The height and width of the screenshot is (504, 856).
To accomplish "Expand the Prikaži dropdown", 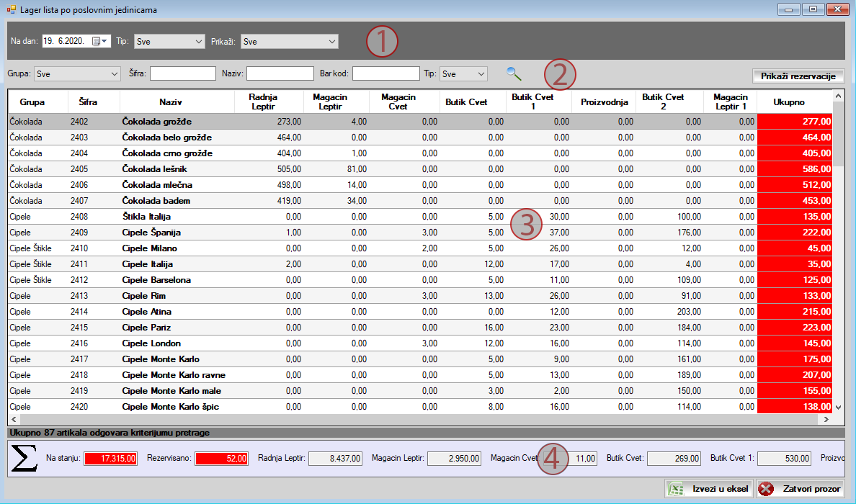I will 290,42.
